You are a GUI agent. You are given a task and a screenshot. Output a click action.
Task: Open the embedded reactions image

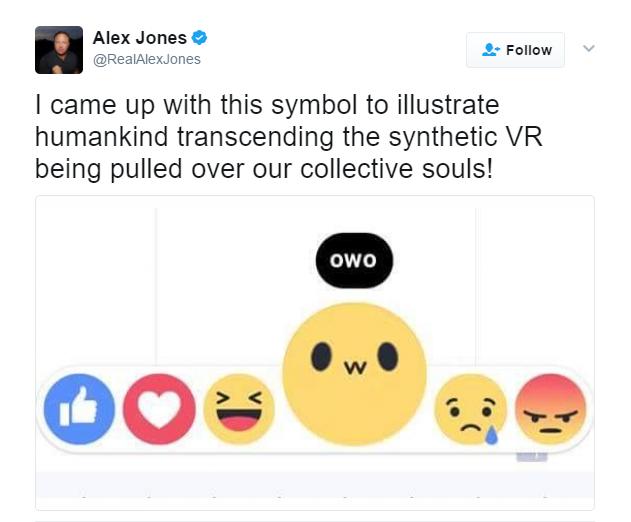click(x=315, y=353)
